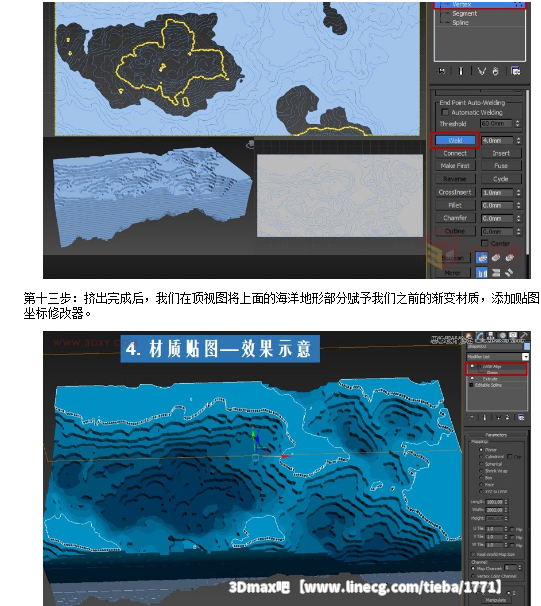Image resolution: width=541 pixels, height=606 pixels.
Task: Click the Fuse button
Action: pyautogui.click(x=501, y=166)
